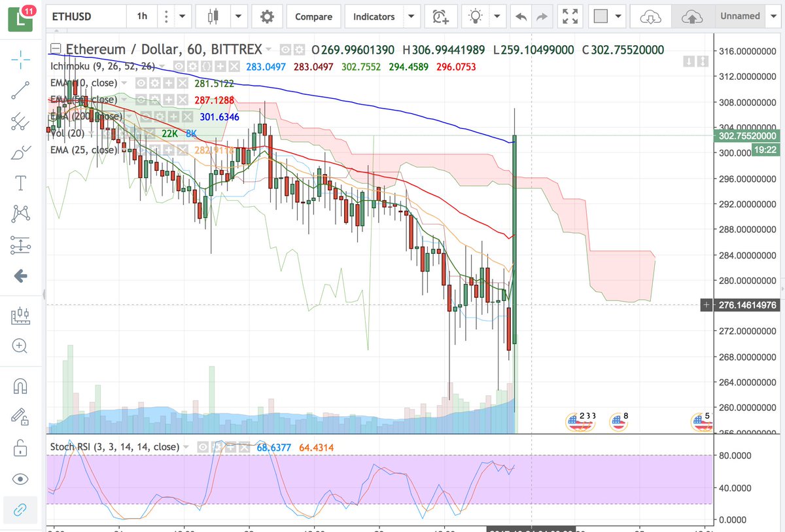This screenshot has width=785, height=532.
Task: Click the layout square icon
Action: click(x=601, y=16)
